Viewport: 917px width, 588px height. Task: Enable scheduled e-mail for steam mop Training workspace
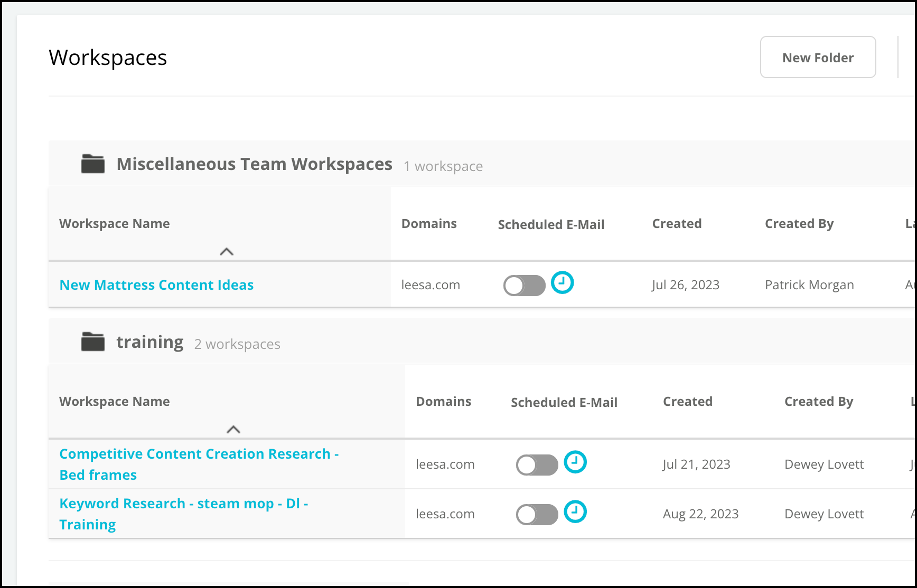point(537,515)
